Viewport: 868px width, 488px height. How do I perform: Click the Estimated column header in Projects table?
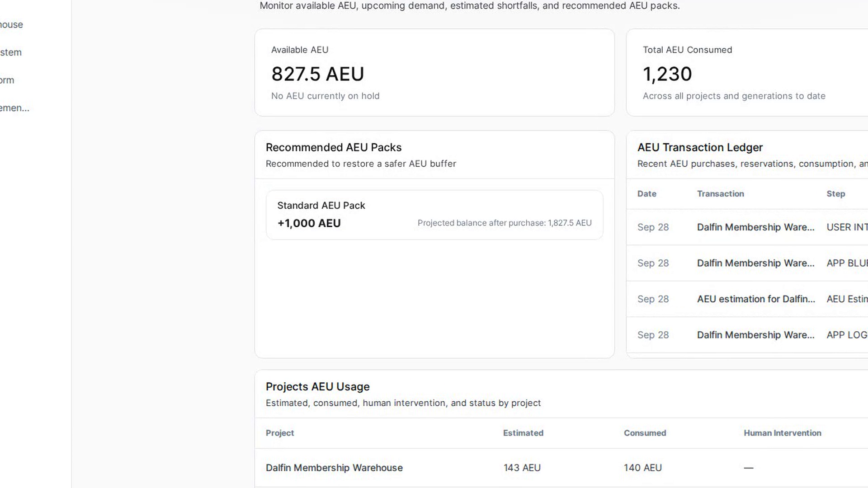coord(523,433)
